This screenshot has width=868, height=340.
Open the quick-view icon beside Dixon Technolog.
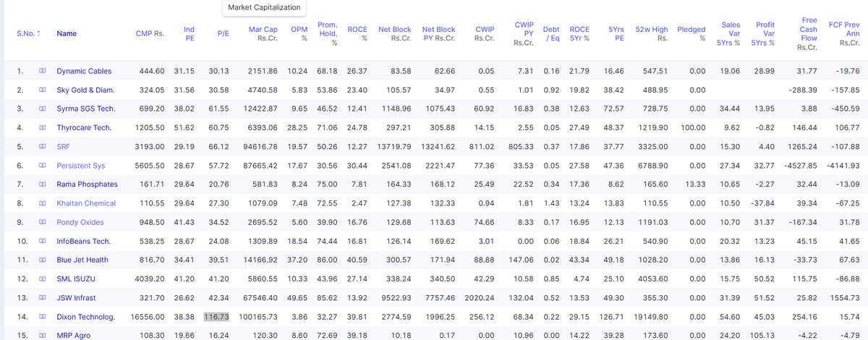(x=42, y=317)
